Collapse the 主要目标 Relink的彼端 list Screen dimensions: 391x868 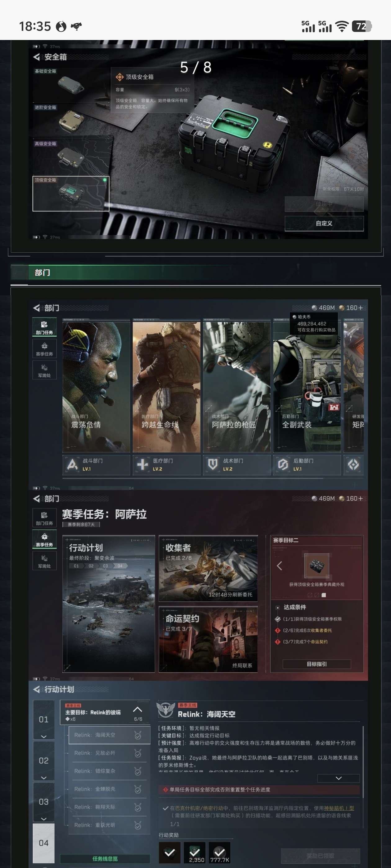click(137, 709)
